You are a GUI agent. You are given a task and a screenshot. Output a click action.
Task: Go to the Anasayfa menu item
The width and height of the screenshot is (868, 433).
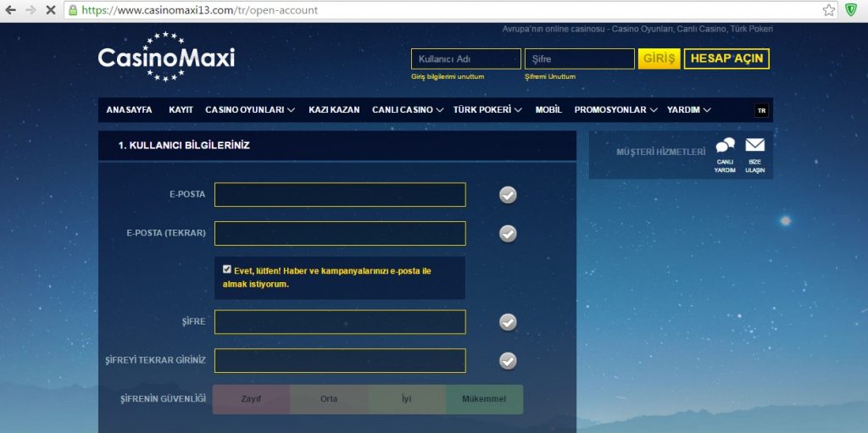129,110
